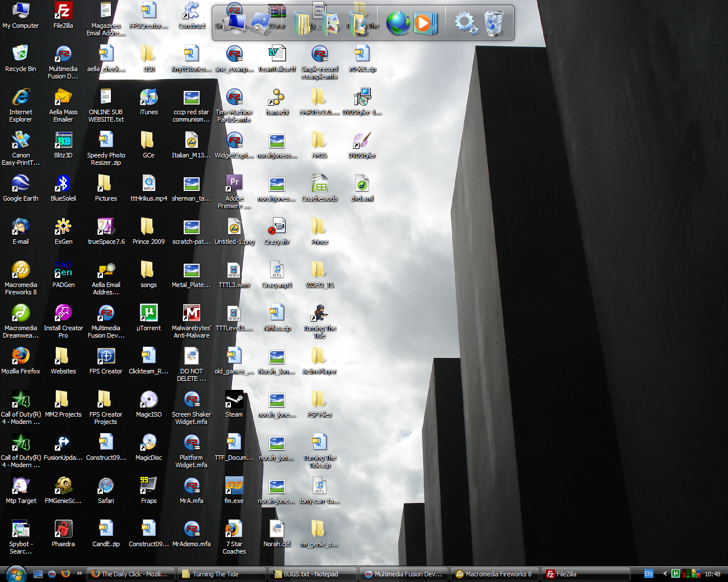Open the MagicISO desktop icon
Screen dimensions: 728x582
click(148, 404)
